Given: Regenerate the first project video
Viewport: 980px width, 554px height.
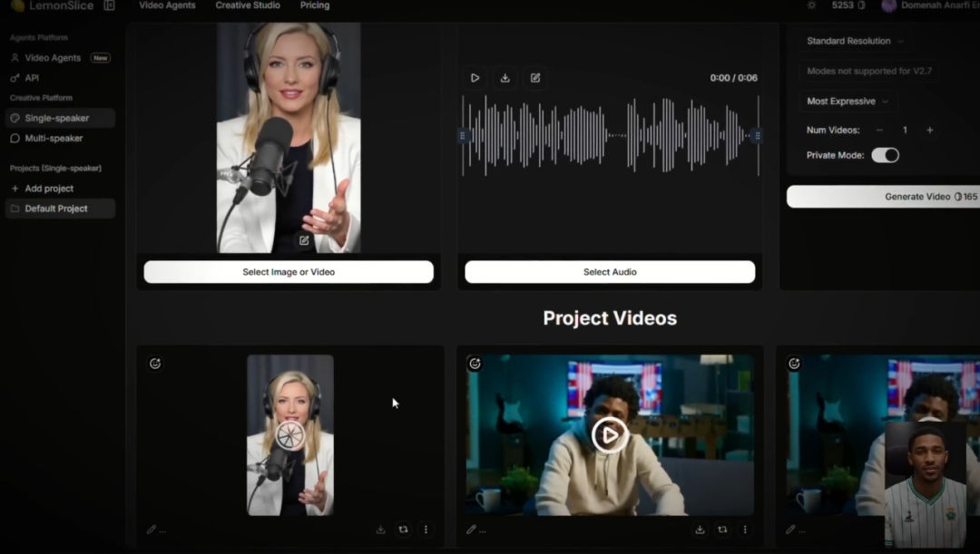Looking at the screenshot, I should pyautogui.click(x=403, y=530).
